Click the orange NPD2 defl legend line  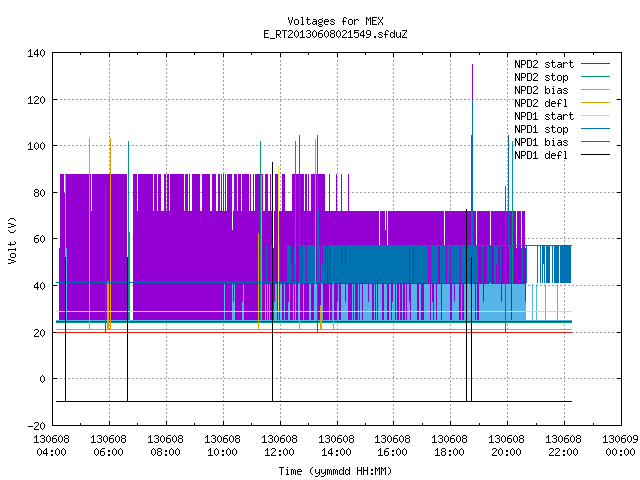tap(595, 102)
